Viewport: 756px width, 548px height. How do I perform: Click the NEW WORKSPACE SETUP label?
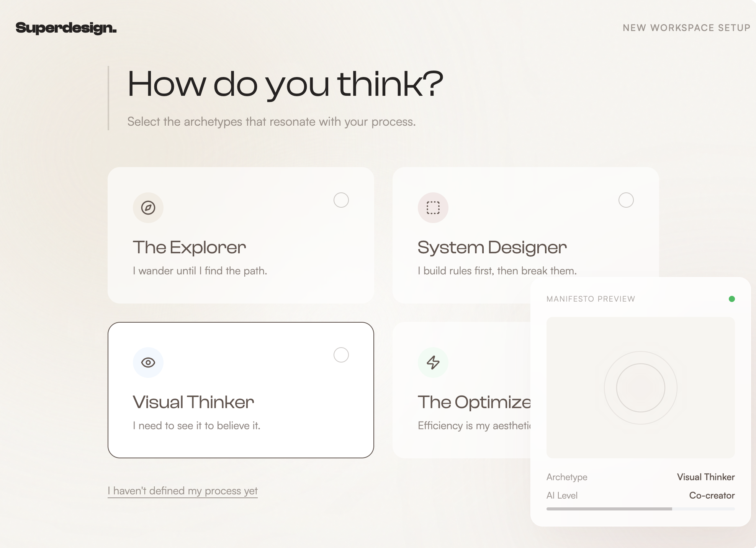pyautogui.click(x=686, y=28)
